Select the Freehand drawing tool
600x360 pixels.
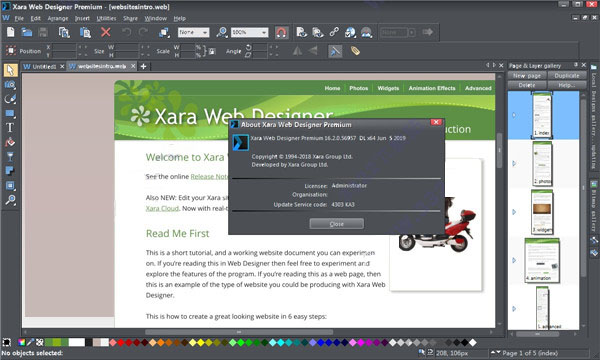pos(10,99)
